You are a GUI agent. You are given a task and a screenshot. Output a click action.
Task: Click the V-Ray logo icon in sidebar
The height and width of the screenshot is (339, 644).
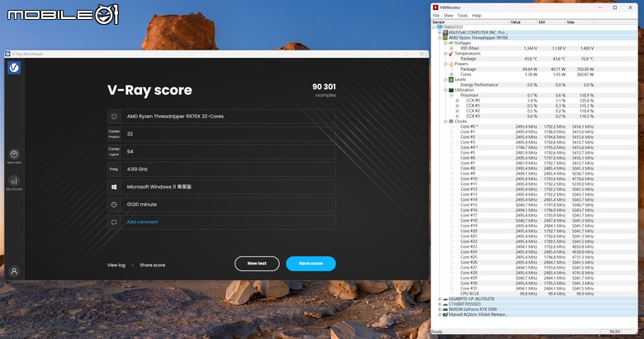tap(14, 68)
